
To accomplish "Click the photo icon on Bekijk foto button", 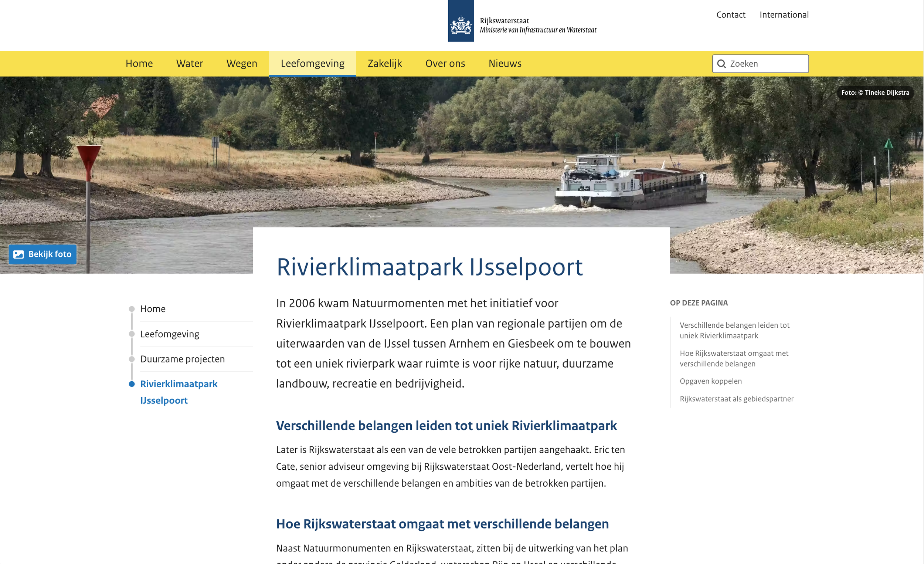I will pyautogui.click(x=19, y=254).
